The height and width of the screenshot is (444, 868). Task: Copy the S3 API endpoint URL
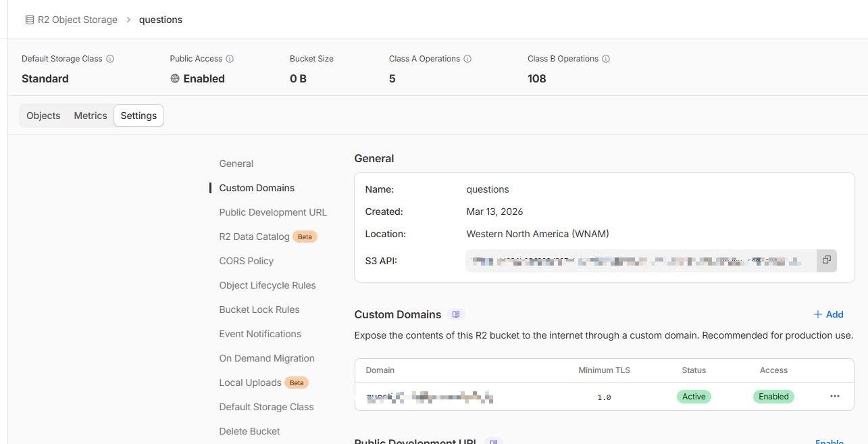pos(826,260)
